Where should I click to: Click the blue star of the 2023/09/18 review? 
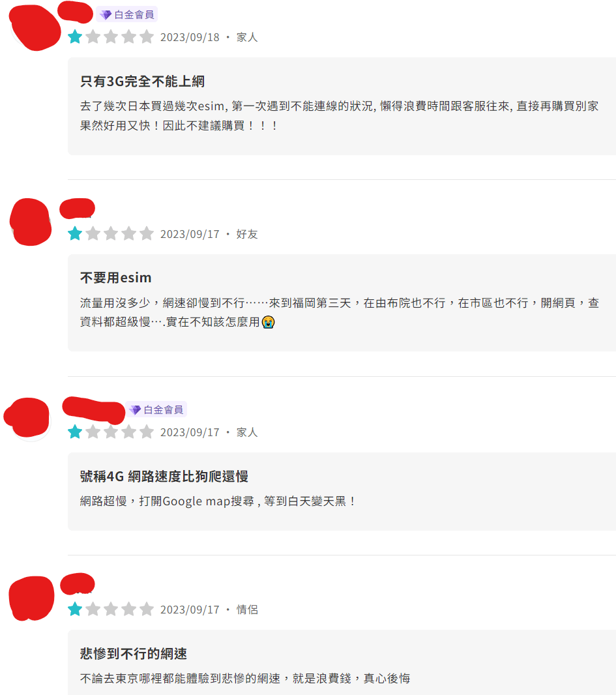(x=75, y=37)
